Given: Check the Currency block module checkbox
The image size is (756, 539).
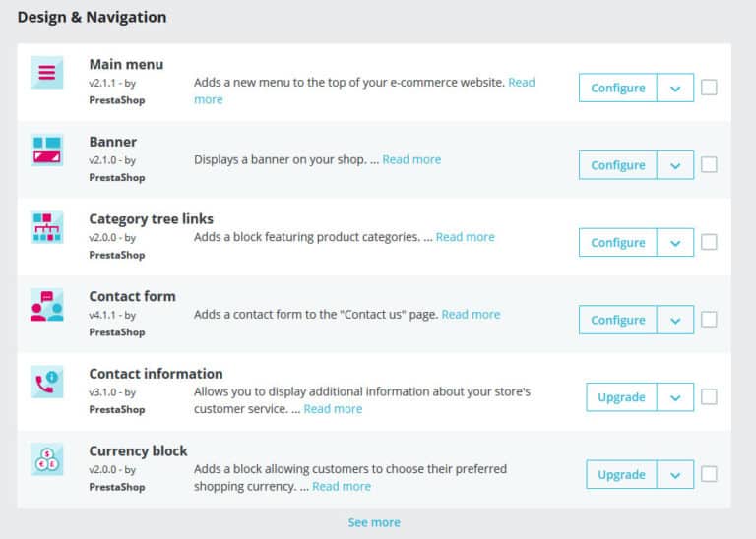Looking at the screenshot, I should pyautogui.click(x=709, y=474).
